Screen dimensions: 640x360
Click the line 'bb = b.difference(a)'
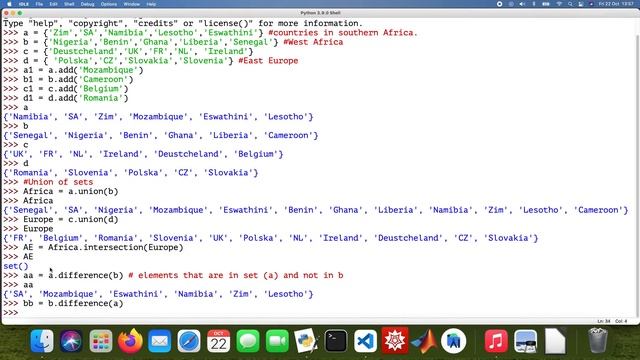point(73,304)
